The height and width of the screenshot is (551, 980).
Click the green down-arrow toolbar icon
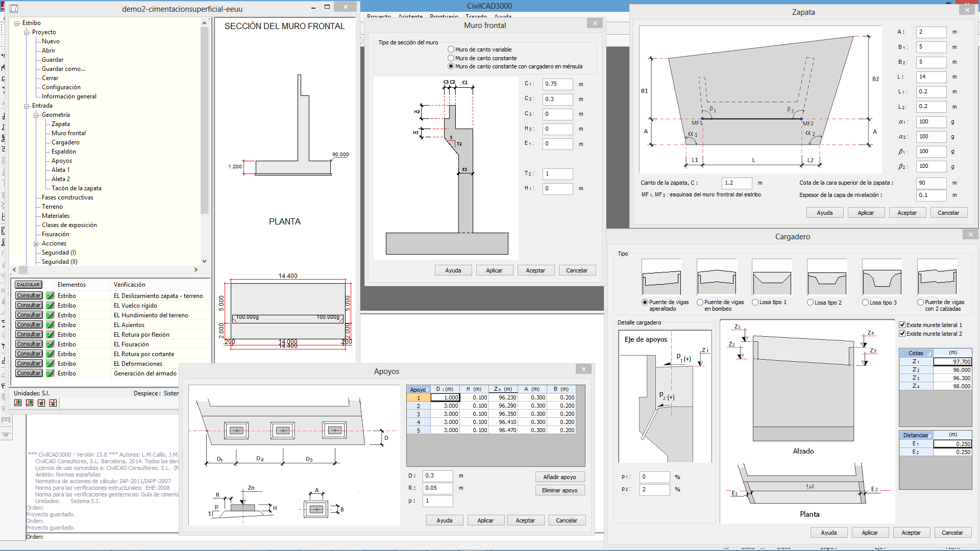point(41,403)
